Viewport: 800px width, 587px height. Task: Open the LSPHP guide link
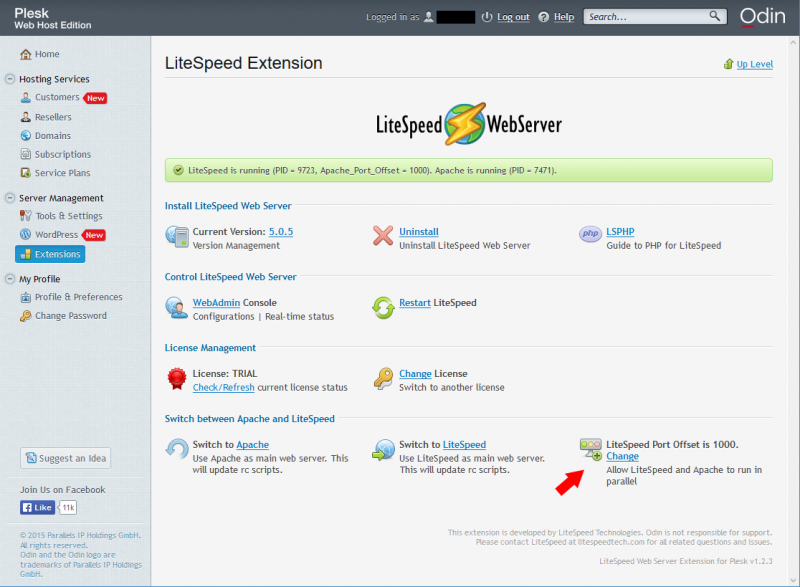[x=620, y=232]
